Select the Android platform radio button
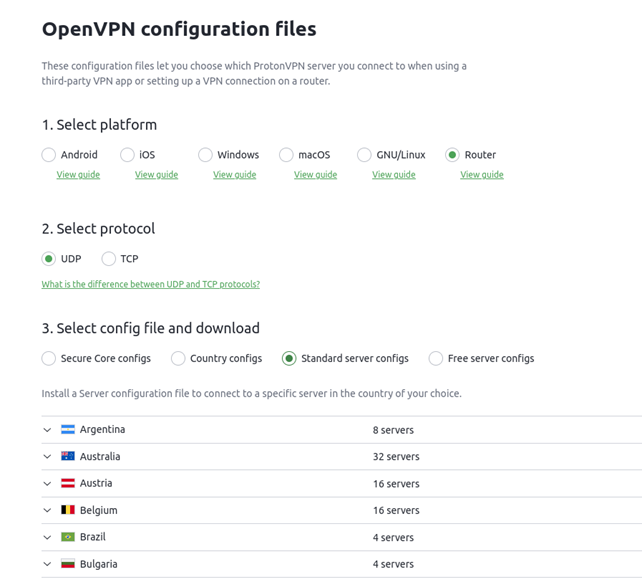 (x=49, y=155)
